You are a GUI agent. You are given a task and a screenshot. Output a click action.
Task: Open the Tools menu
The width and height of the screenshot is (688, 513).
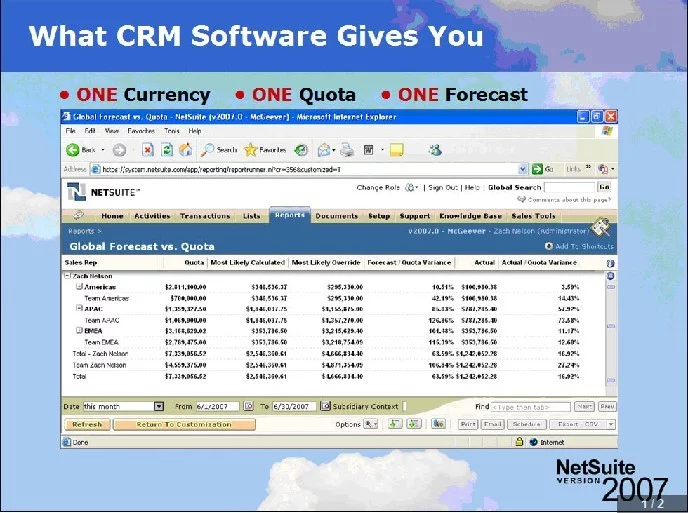coord(172,131)
